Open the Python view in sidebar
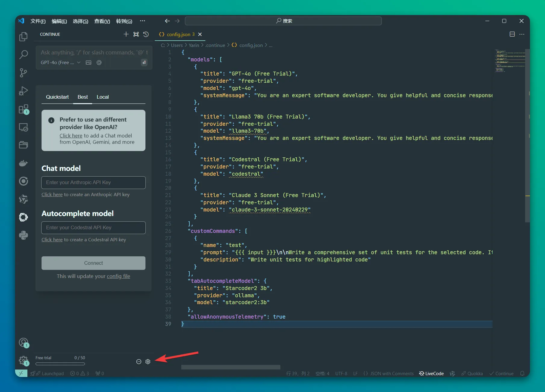The height and width of the screenshot is (392, 545). (23, 235)
